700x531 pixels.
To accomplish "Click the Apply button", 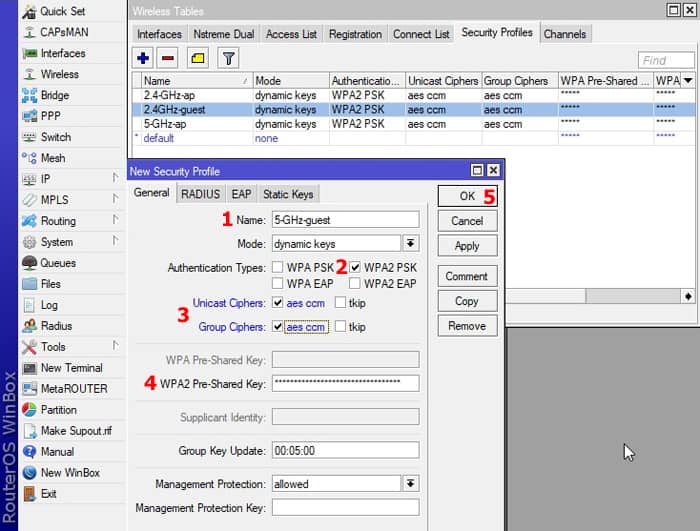I will click(x=467, y=246).
